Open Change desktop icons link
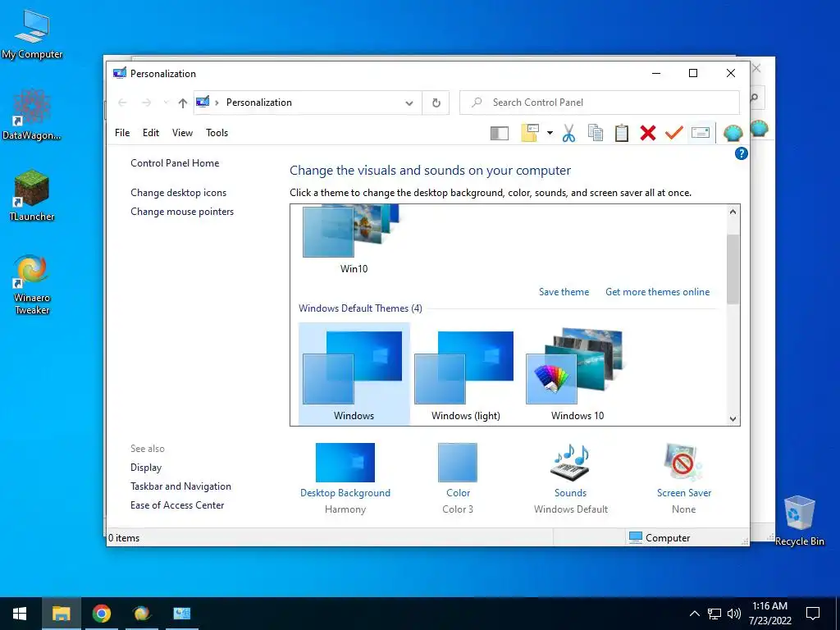This screenshot has width=840, height=630. tap(178, 192)
